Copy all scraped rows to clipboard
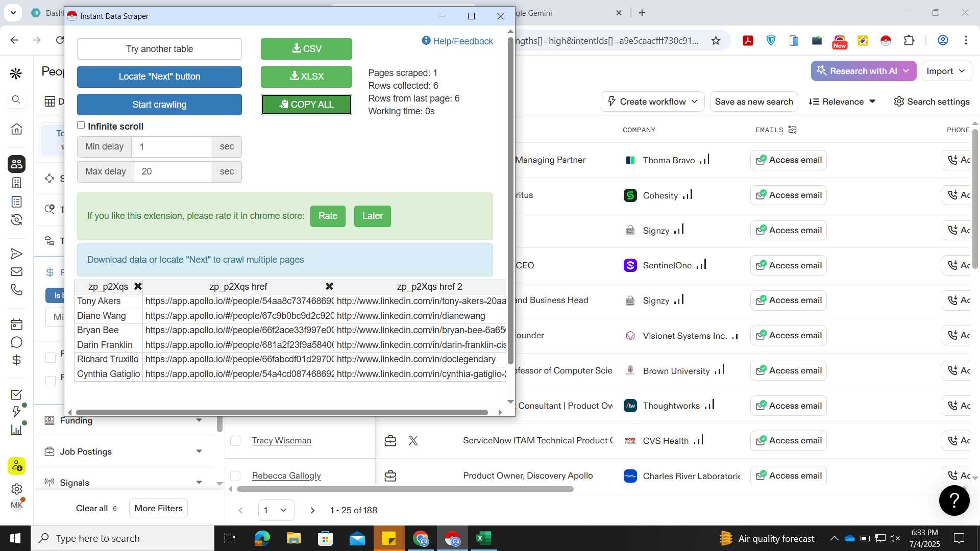 coord(306,105)
